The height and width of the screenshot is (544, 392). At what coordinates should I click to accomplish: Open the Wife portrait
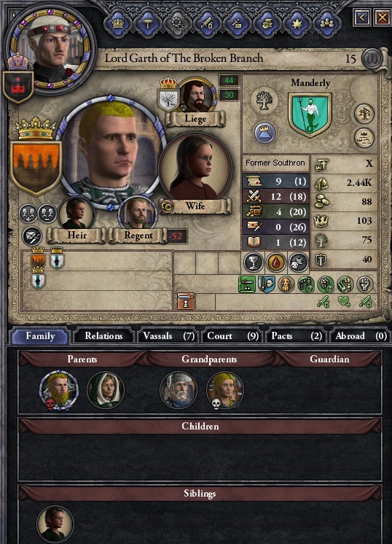(x=195, y=169)
